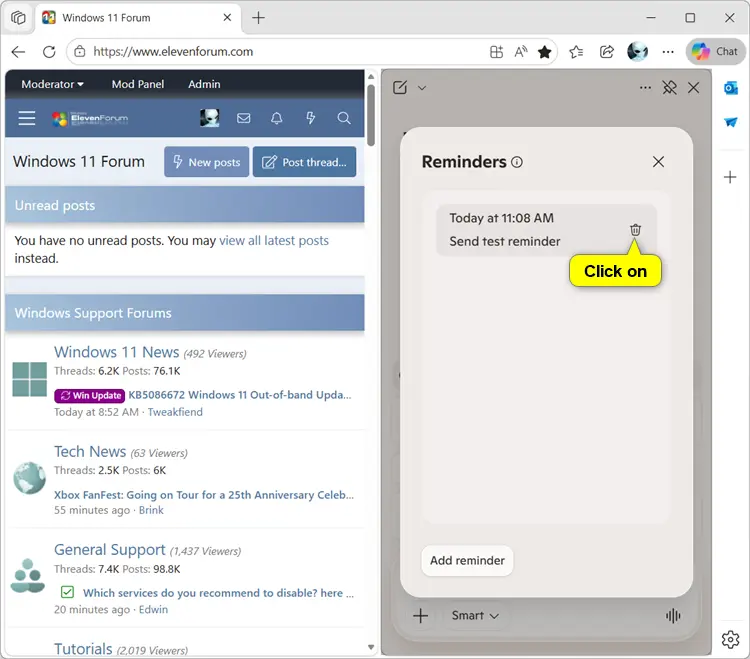Click the scrollbar down arrow

pos(371,647)
